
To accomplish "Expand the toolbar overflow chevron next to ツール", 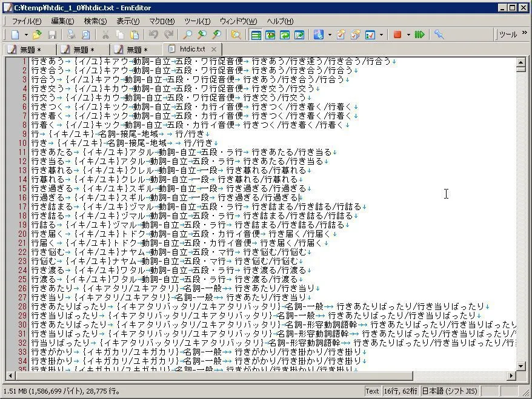I will (x=524, y=34).
